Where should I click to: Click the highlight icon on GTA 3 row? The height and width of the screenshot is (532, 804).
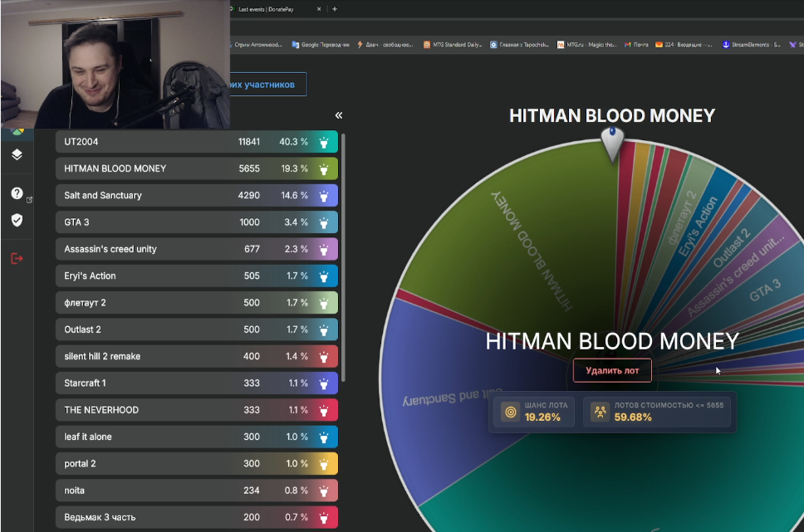(324, 222)
